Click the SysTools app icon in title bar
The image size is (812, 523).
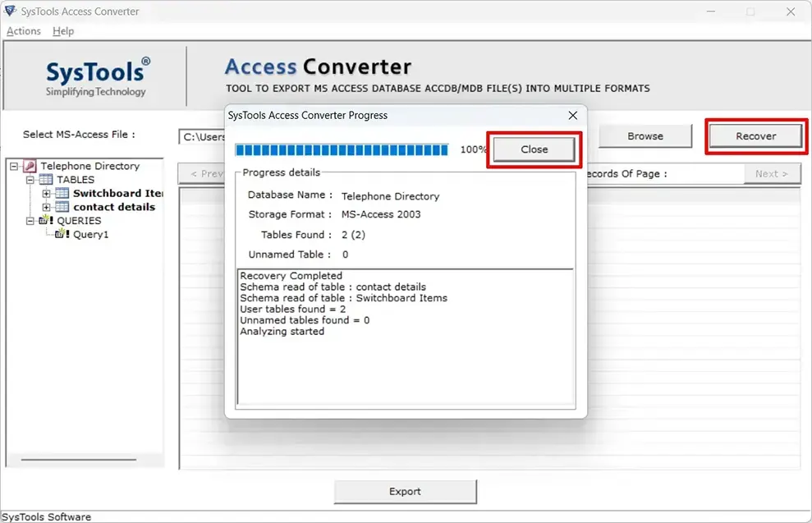click(10, 11)
